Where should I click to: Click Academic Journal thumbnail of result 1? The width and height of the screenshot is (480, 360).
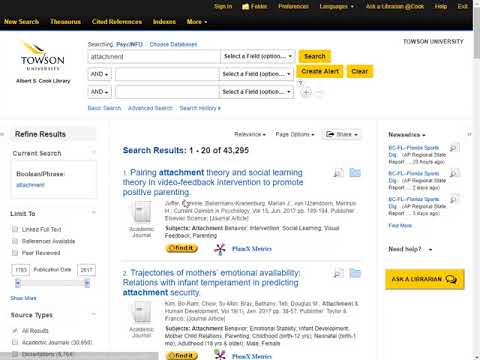click(x=142, y=212)
